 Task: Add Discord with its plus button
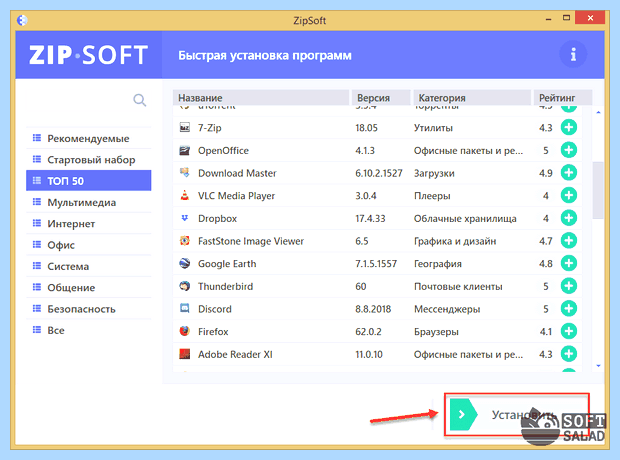click(569, 309)
